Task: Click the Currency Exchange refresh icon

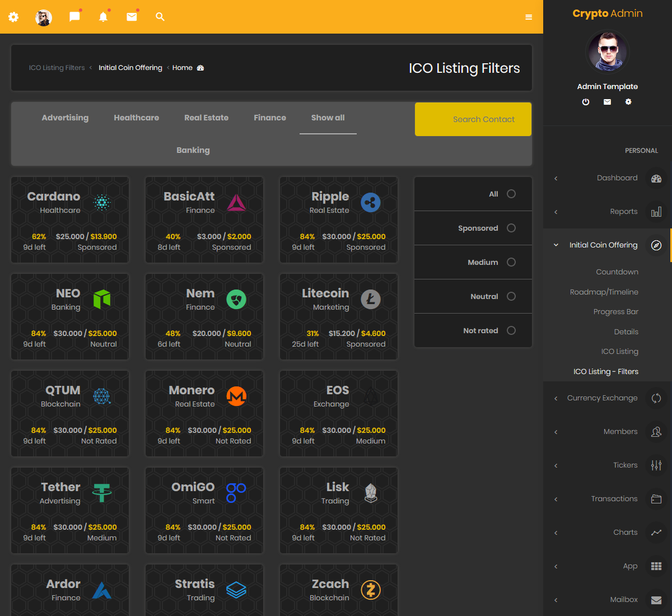Action: (x=656, y=398)
